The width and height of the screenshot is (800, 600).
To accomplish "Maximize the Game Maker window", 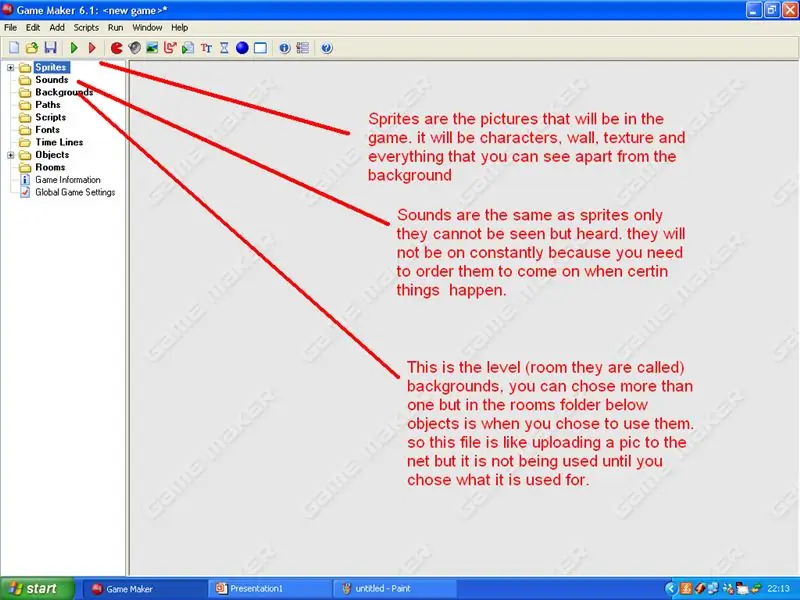I will click(772, 10).
